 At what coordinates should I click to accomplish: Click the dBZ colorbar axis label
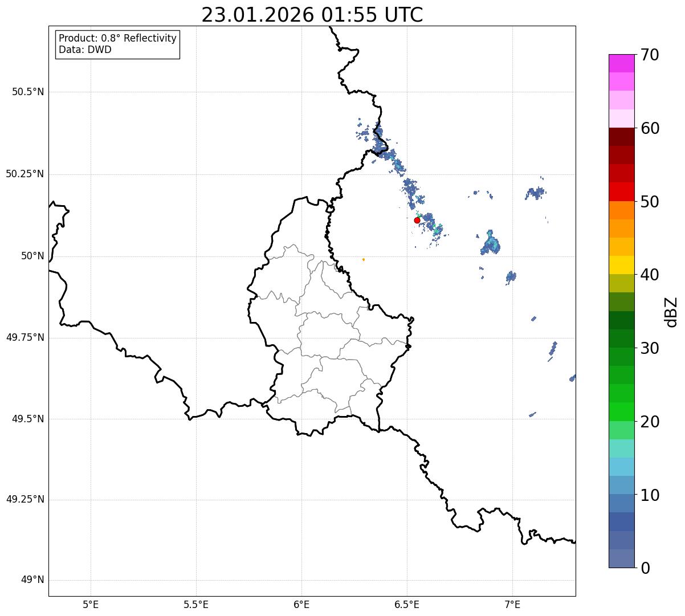[671, 311]
